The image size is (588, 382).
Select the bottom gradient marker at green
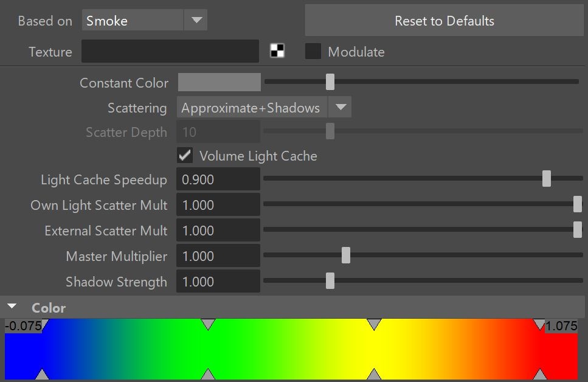(x=208, y=374)
